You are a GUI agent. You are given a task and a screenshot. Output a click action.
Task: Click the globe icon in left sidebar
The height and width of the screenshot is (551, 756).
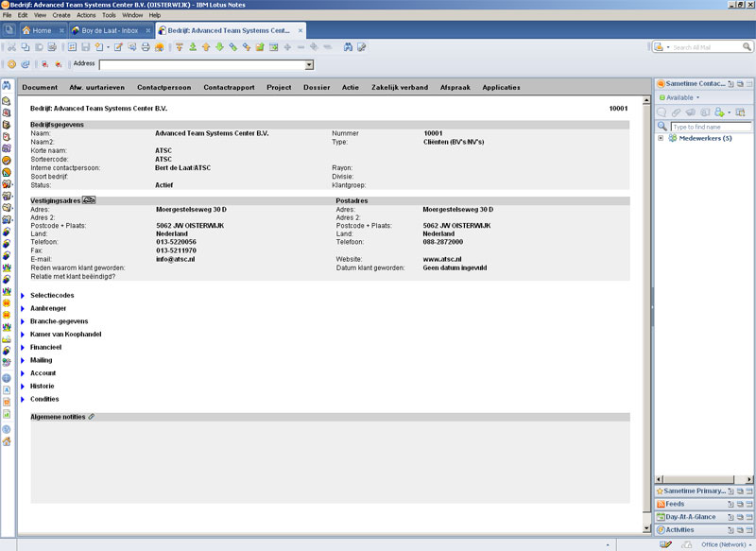click(x=7, y=378)
